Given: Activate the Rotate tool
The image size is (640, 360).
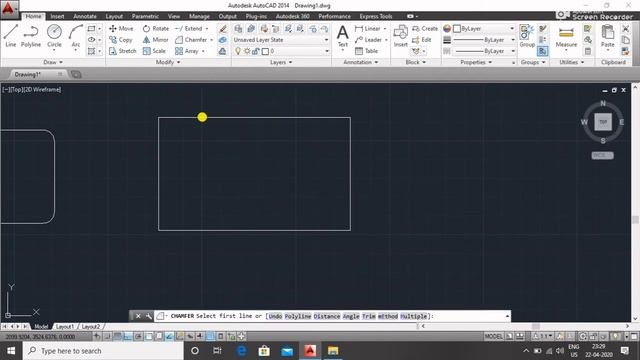Looking at the screenshot, I should coord(156,29).
